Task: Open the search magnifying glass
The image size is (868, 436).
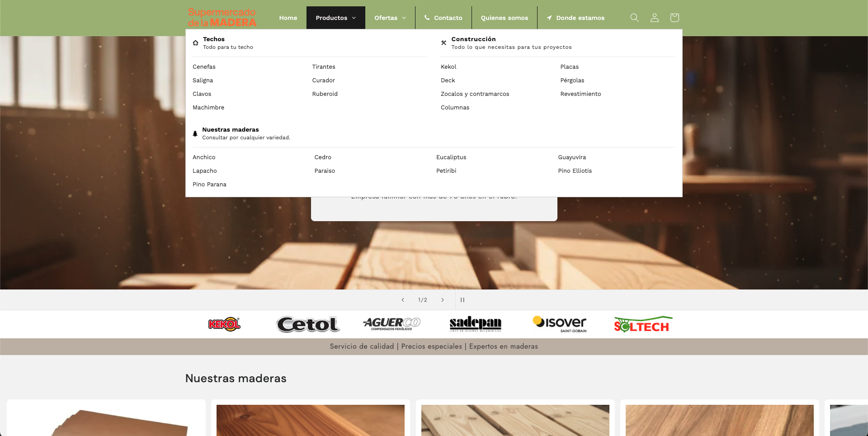Action: pos(634,18)
